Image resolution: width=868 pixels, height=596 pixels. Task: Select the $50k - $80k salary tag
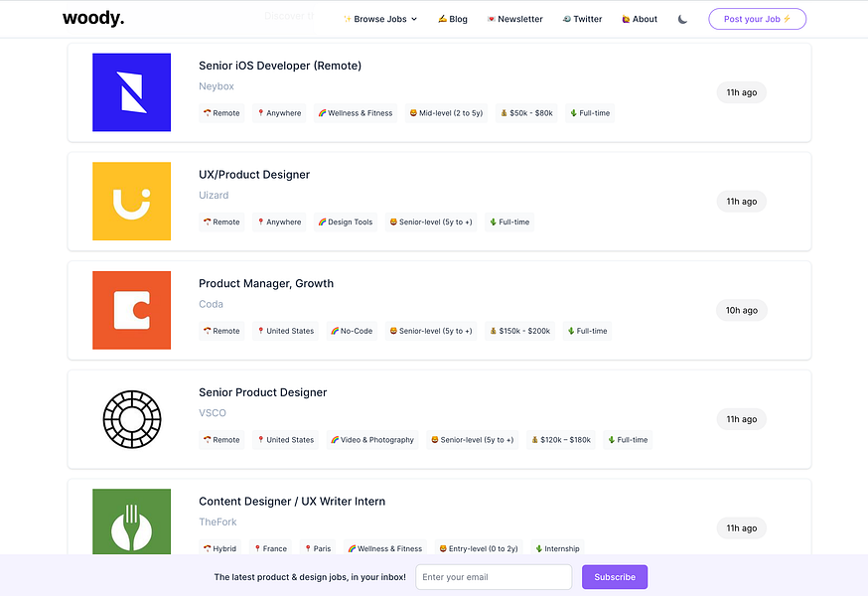526,113
